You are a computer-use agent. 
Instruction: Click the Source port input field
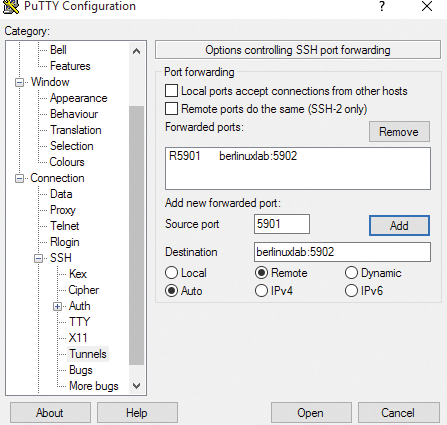(282, 224)
